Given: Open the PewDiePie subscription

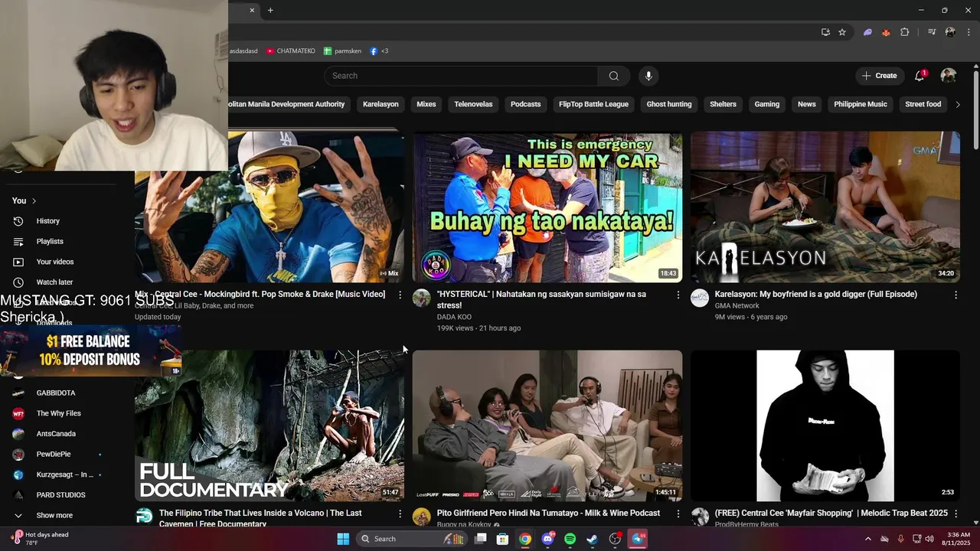Looking at the screenshot, I should tap(54, 454).
